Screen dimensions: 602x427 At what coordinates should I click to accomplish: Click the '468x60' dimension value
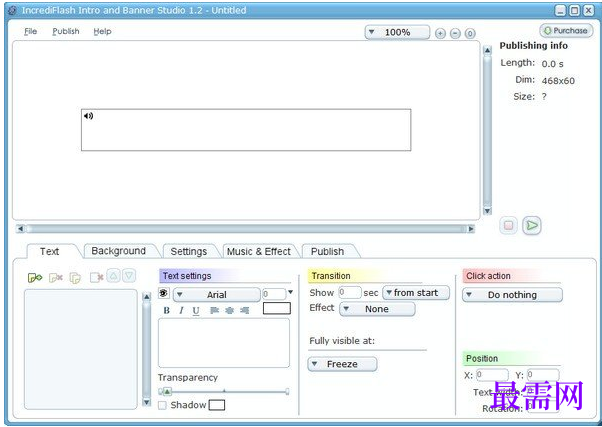tap(558, 81)
